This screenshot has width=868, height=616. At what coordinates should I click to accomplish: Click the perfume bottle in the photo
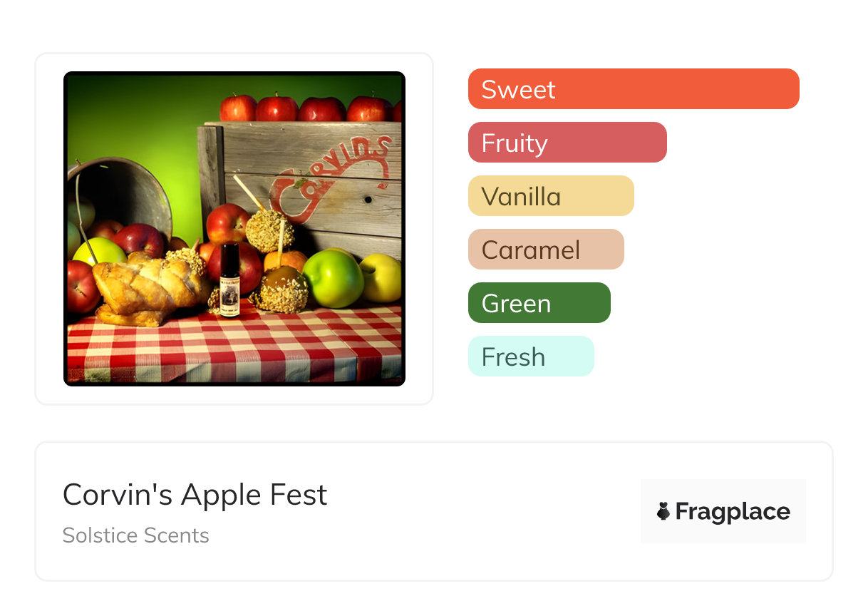point(229,279)
